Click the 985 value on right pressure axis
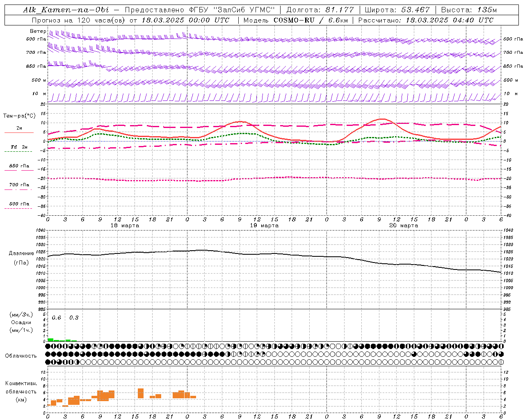525x420 pixels. (x=507, y=309)
